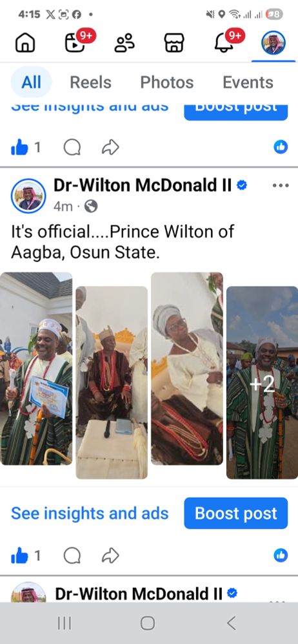Screen dimensions: 298x644
Task: Open the Friends icon in top bar
Action: [124, 43]
